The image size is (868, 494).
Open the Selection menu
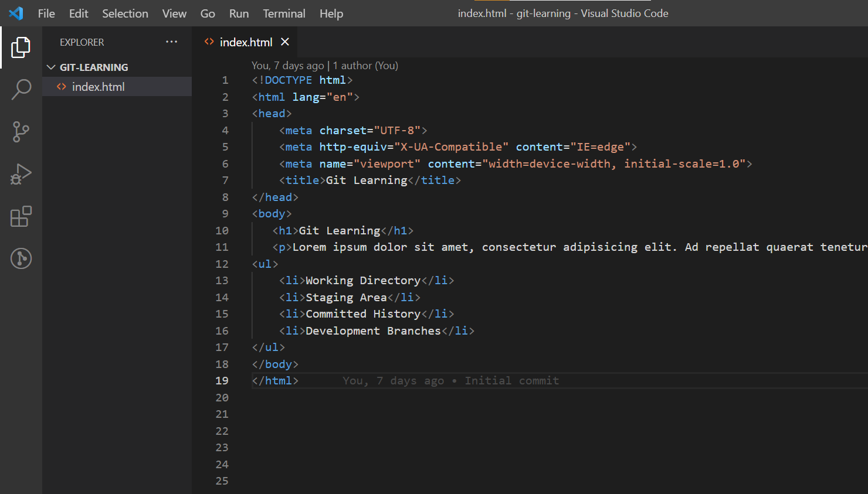pos(125,13)
